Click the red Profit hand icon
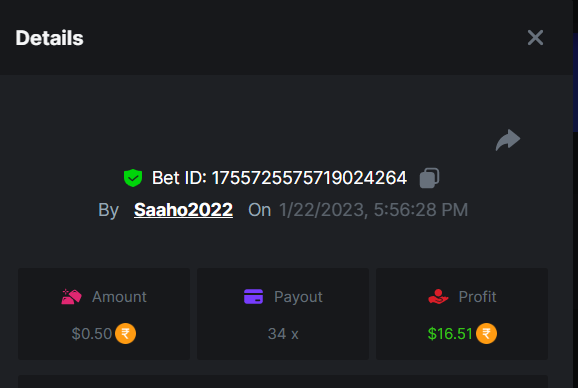Screen dimensions: 578x388 point(438,297)
